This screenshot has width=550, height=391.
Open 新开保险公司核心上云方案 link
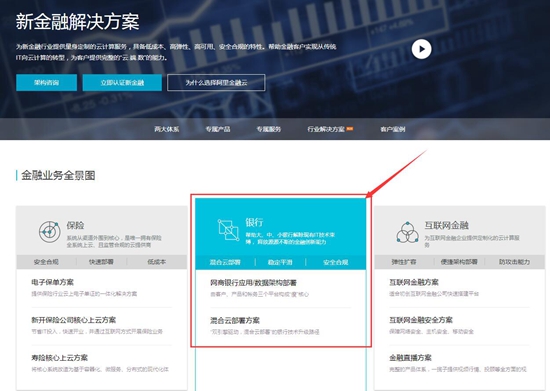click(x=73, y=320)
